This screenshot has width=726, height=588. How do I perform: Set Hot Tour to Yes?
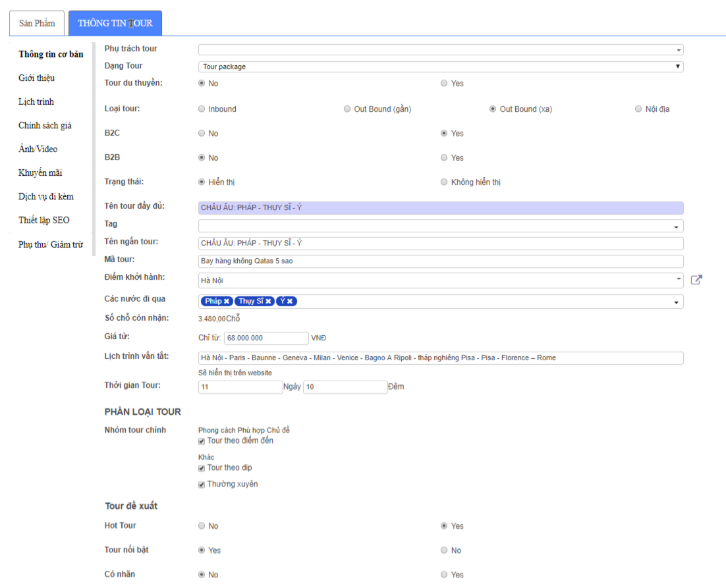[x=444, y=526]
